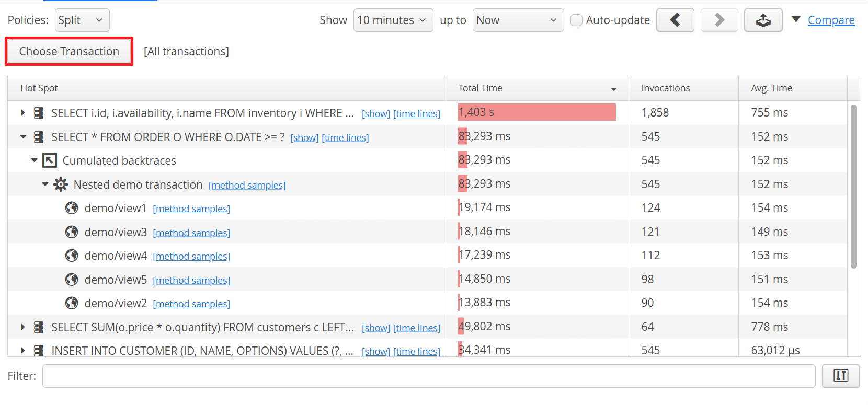The image size is (868, 405).
Task: Click [show] link for INSERT INTO CUSTOMER
Action: tap(376, 351)
